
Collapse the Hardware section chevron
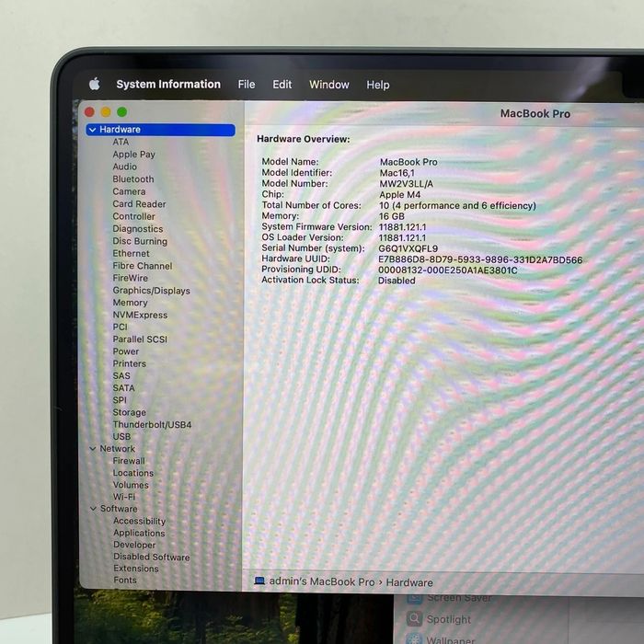(x=92, y=130)
